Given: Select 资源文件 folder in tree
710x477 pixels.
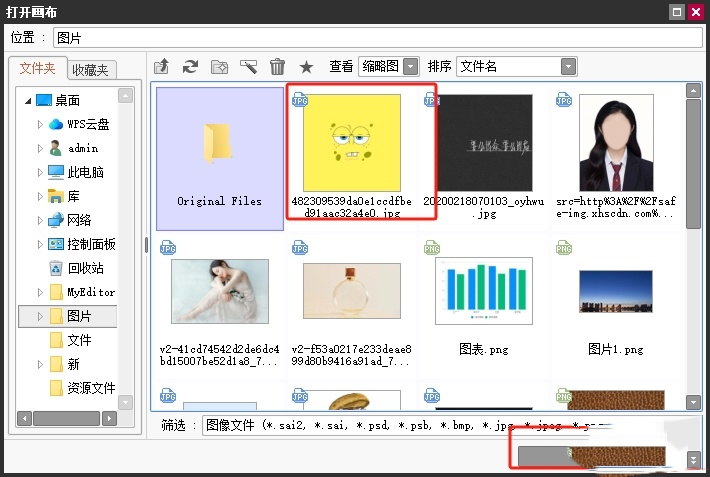Looking at the screenshot, I should click(82, 388).
